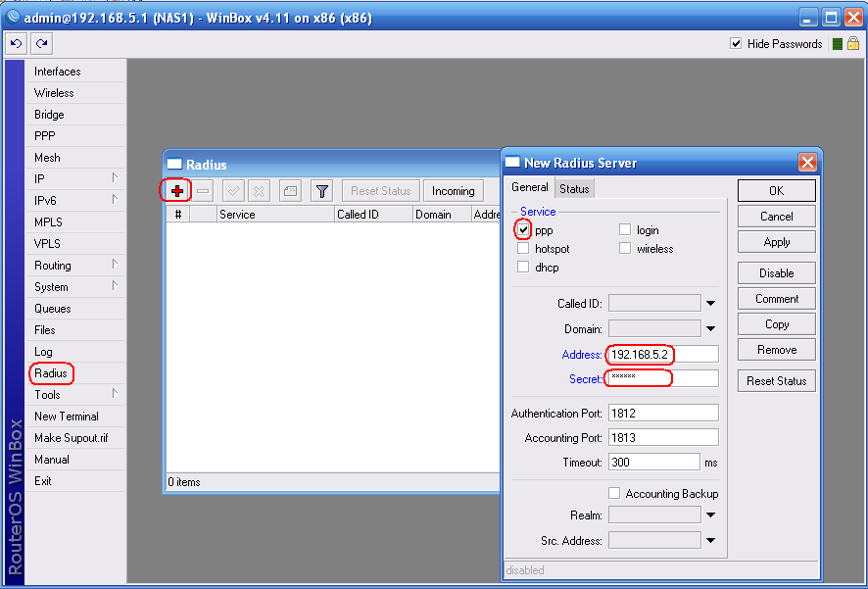Open PPP from the sidebar menu
This screenshot has height=589, width=868.
[x=75, y=136]
